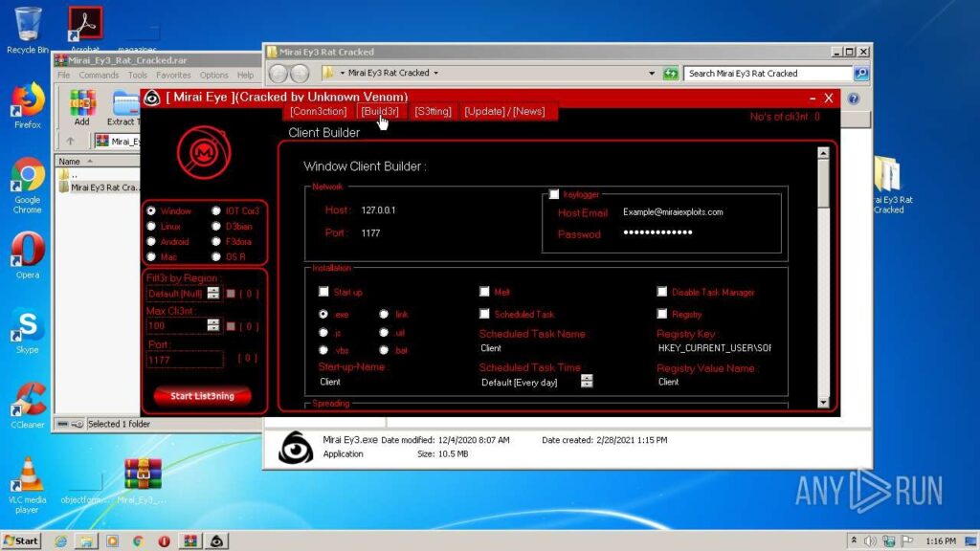Toggle the Start up checkbox
Image resolution: width=980 pixels, height=551 pixels.
tap(323, 292)
